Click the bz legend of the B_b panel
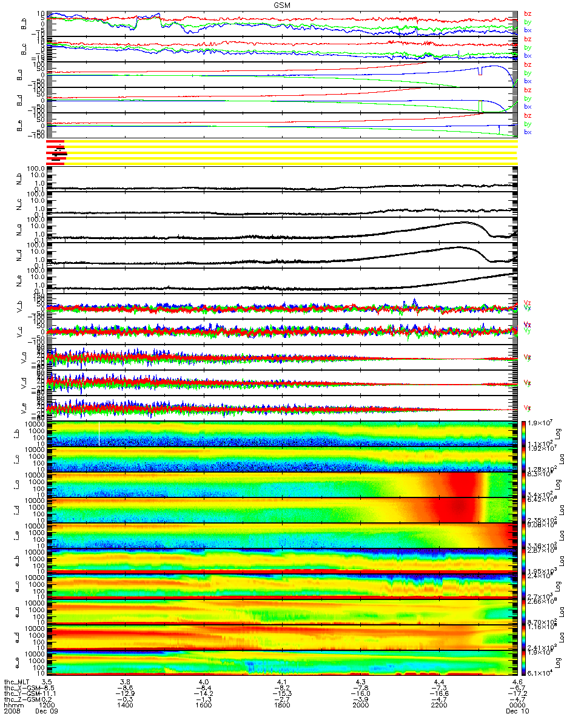The height and width of the screenshot is (728, 564). tap(527, 13)
